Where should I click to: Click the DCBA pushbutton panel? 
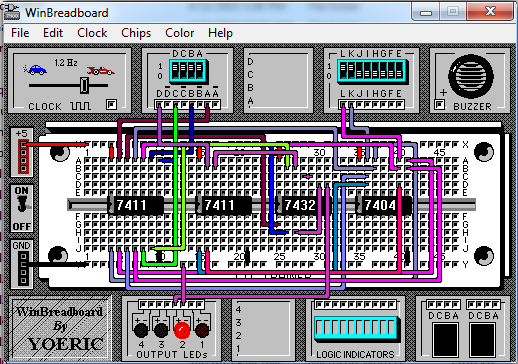pyautogui.click(x=278, y=81)
